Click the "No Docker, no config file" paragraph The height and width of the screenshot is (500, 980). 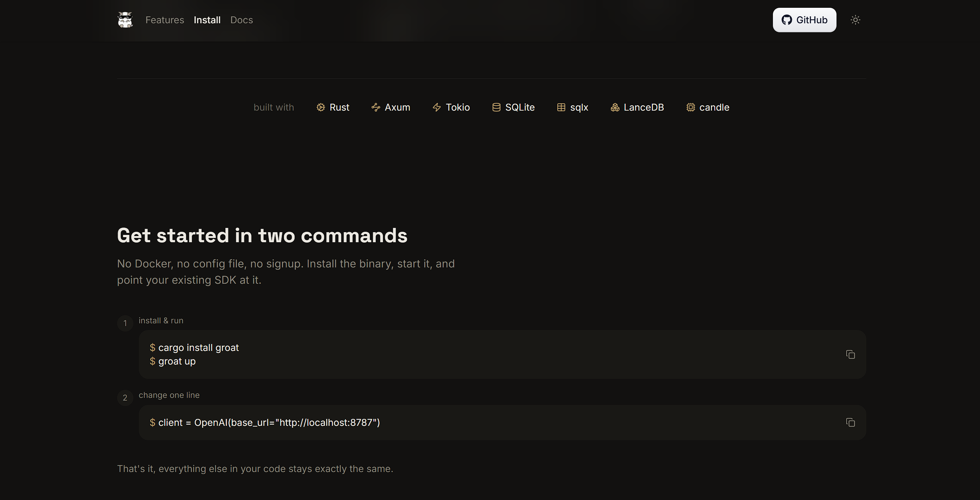[286, 272]
